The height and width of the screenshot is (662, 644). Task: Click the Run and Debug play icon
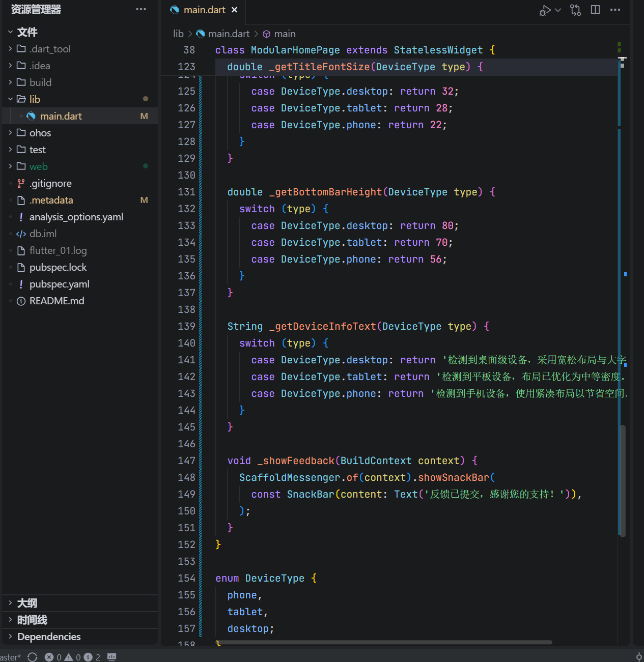point(545,10)
